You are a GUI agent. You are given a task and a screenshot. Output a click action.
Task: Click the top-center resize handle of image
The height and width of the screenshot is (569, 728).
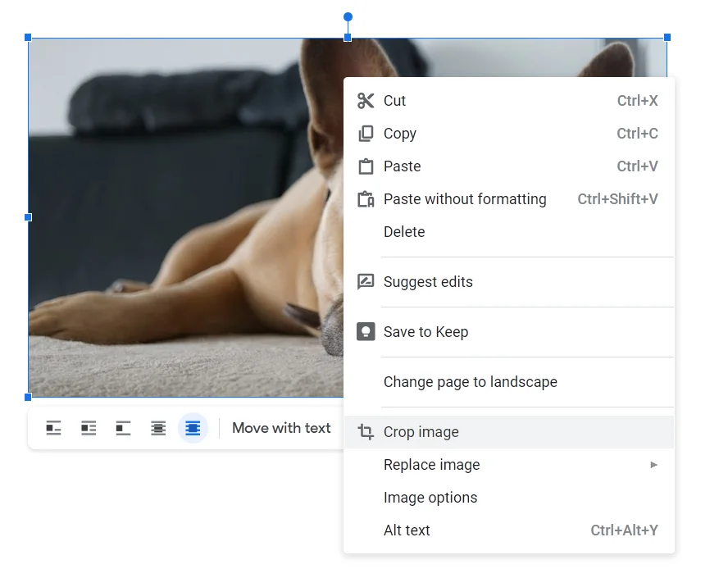point(348,38)
